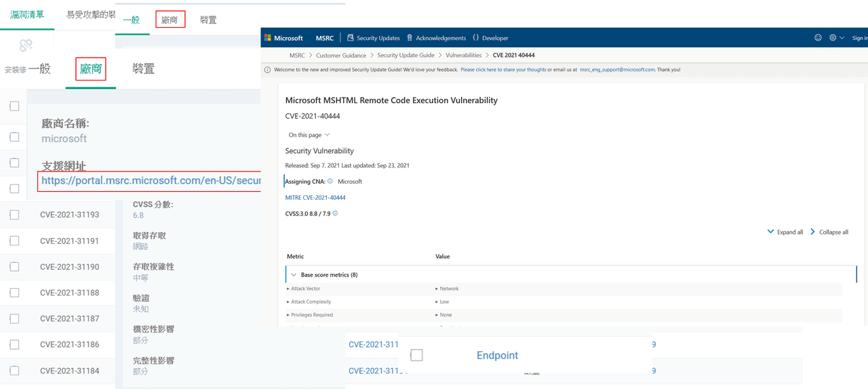
Task: Click the small 一般 tab in top row
Action: click(132, 20)
